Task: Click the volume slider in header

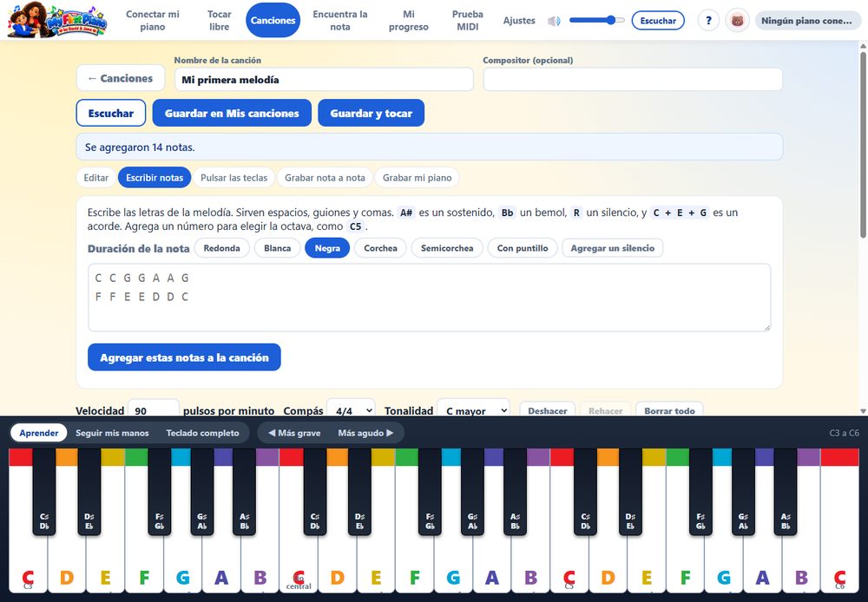Action: 597,21
